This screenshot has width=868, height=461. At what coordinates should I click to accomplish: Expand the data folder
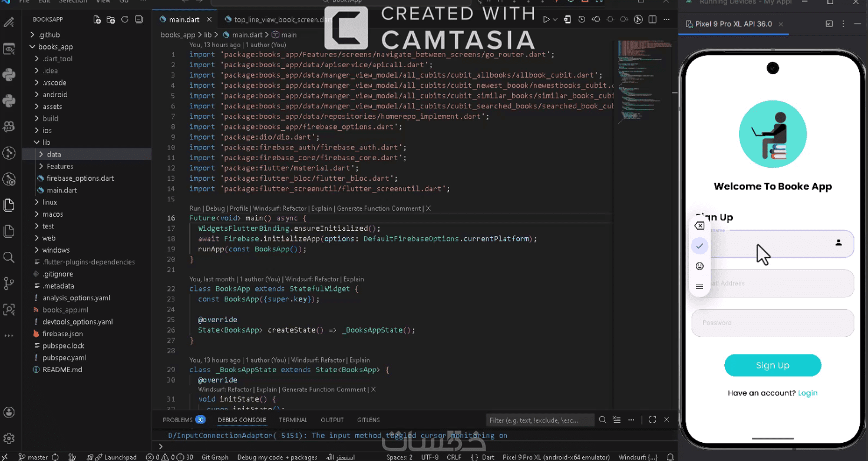click(54, 154)
